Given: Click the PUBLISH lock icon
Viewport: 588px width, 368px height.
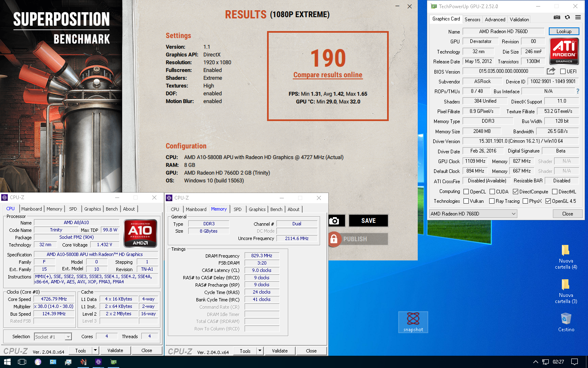Looking at the screenshot, I should (334, 239).
